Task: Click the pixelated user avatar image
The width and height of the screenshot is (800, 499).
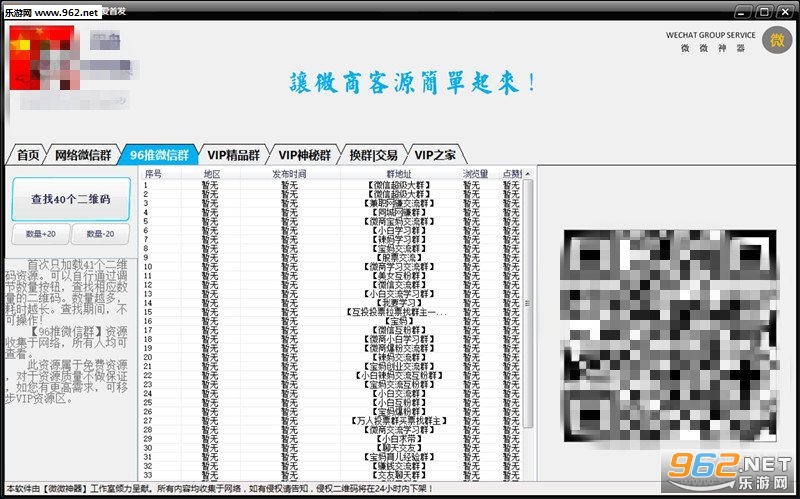Action: click(42, 57)
